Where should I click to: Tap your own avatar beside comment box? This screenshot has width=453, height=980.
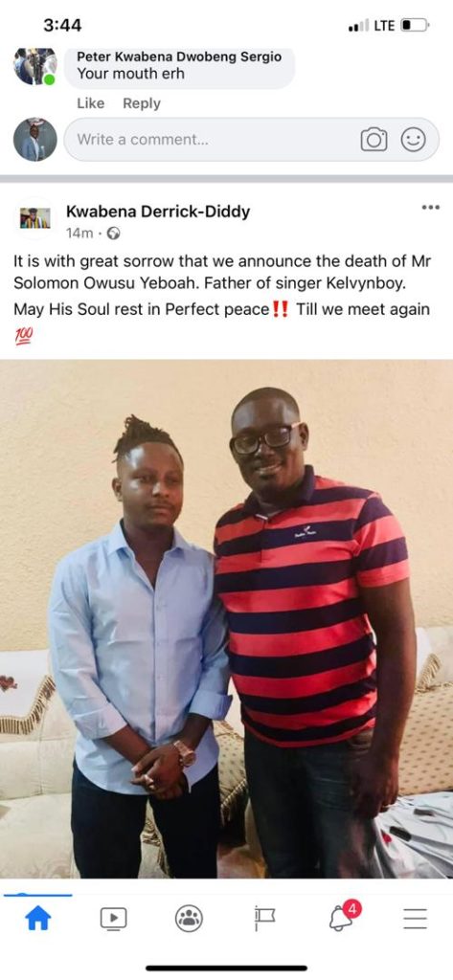(35, 140)
